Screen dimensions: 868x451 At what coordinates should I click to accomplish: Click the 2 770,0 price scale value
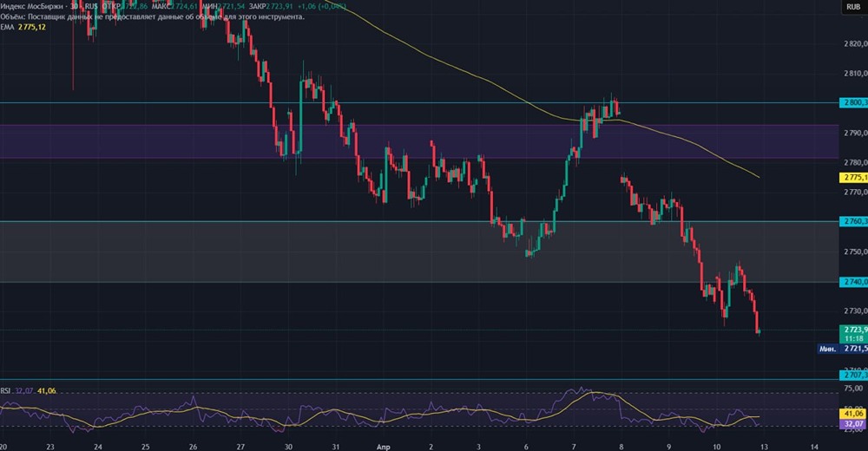pyautogui.click(x=856, y=192)
